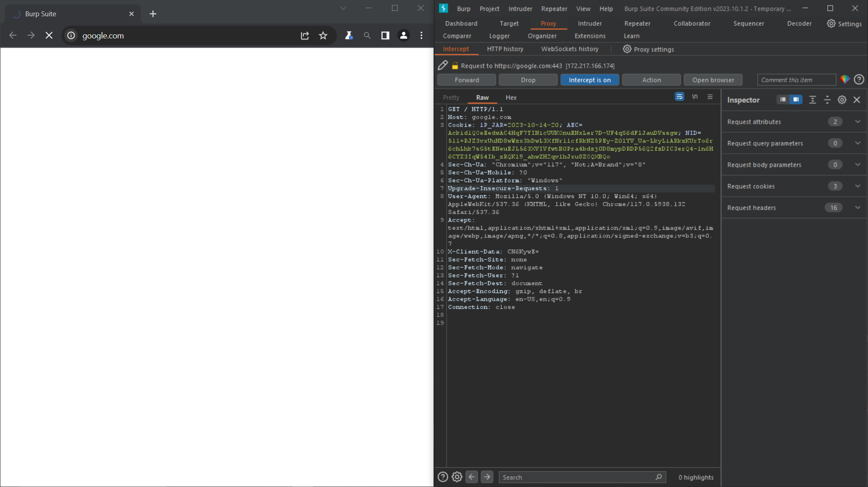The image size is (868, 487).
Task: Open the Burp menu
Action: pos(463,9)
